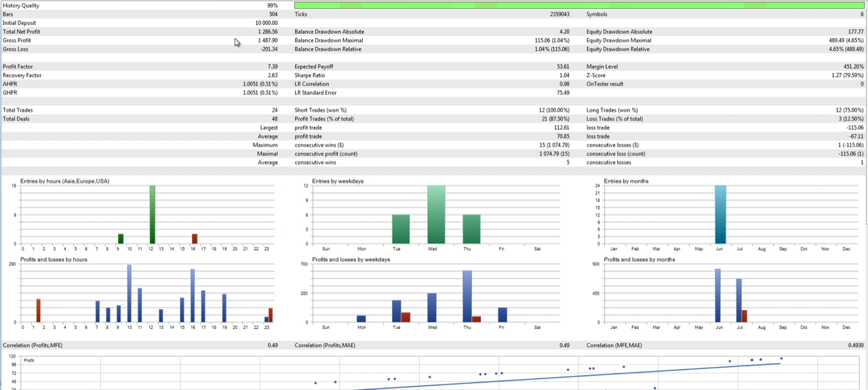
Task: Select the maximal consecutive loss (count) value
Action: point(851,154)
